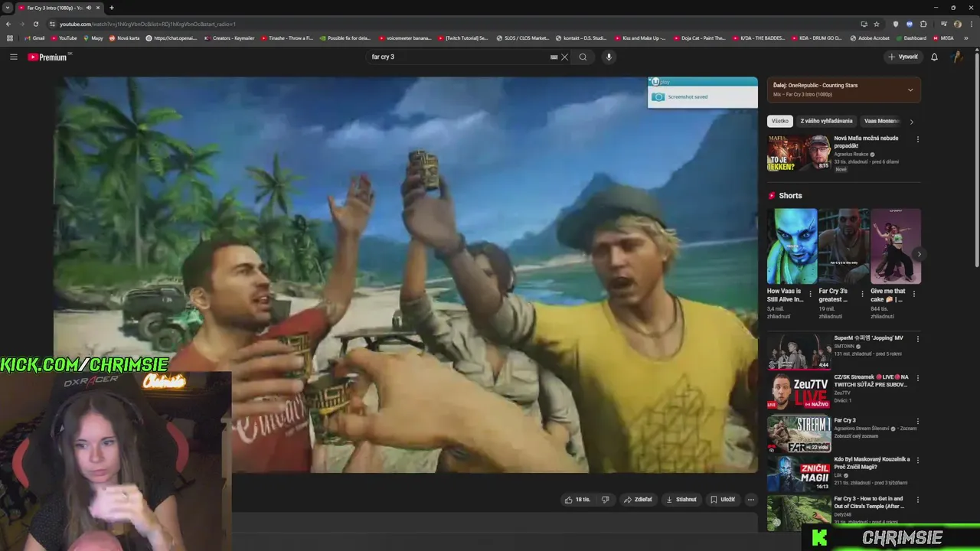Click Zobraziť celý zoznam link
The width and height of the screenshot is (980, 551).
855,435
